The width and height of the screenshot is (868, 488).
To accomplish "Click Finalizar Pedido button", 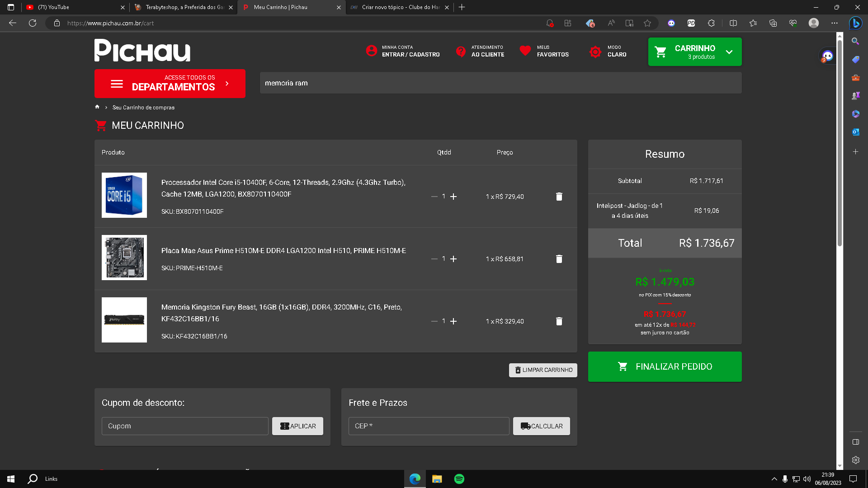I will pyautogui.click(x=665, y=366).
